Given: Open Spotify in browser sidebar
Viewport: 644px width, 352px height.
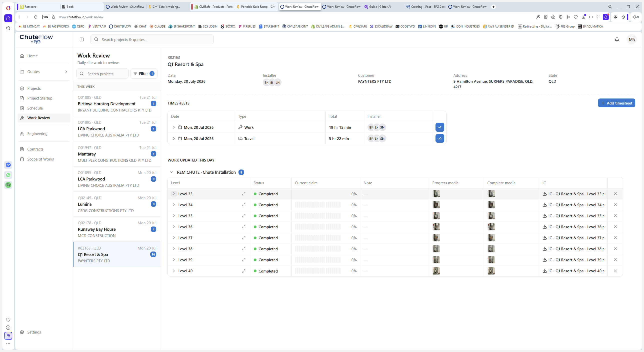Looking at the screenshot, I should [x=8, y=185].
